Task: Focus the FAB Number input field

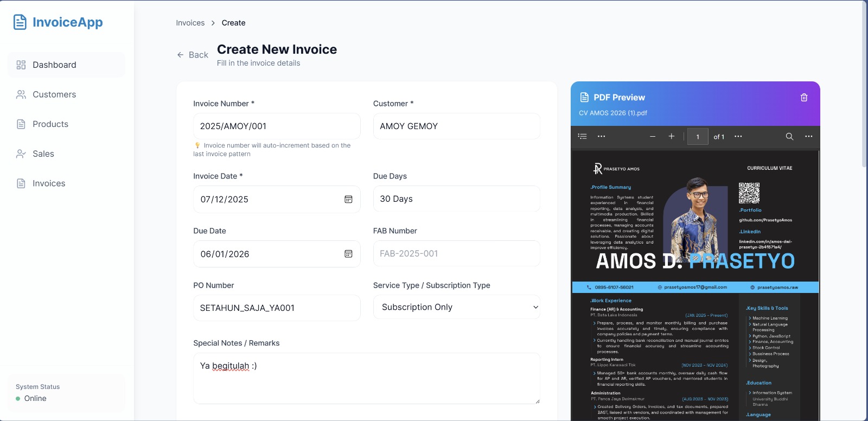Action: click(456, 254)
